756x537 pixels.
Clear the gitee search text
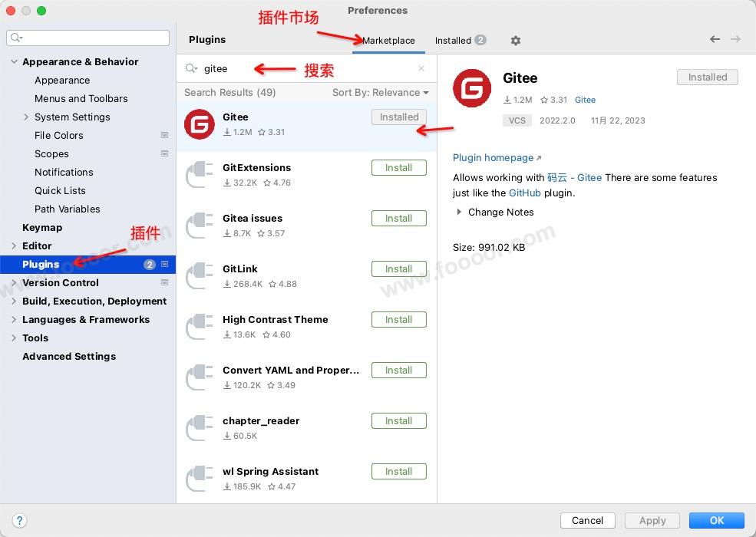pos(421,68)
